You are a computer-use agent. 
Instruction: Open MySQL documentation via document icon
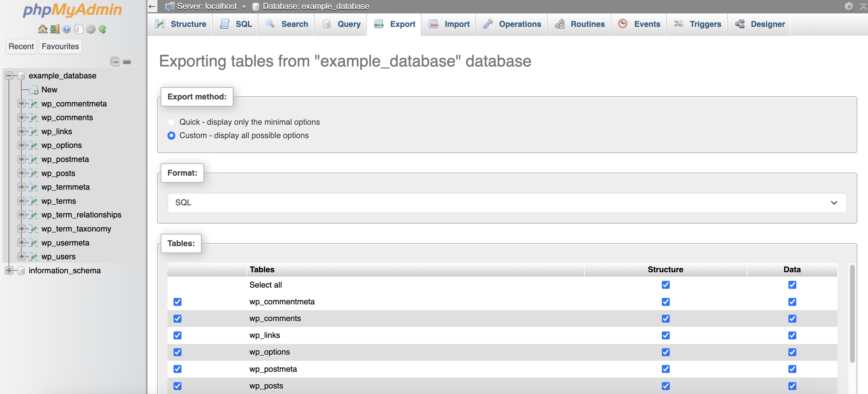coord(78,29)
